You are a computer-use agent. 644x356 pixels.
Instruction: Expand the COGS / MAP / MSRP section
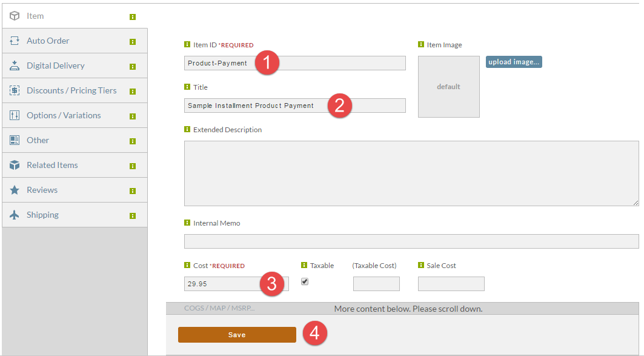(x=219, y=308)
